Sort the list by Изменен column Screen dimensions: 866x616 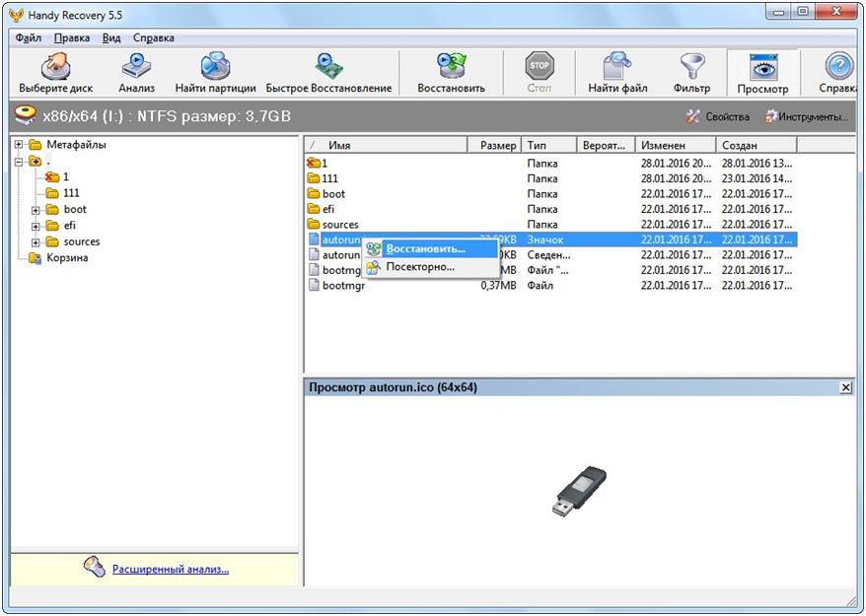coord(675,145)
